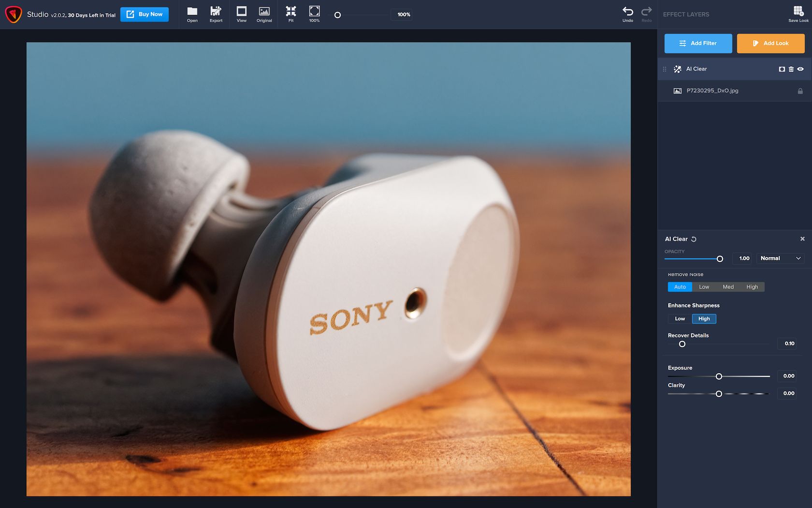Click the EFFECT LAYERS panel heading
The height and width of the screenshot is (508, 812).
coord(686,15)
